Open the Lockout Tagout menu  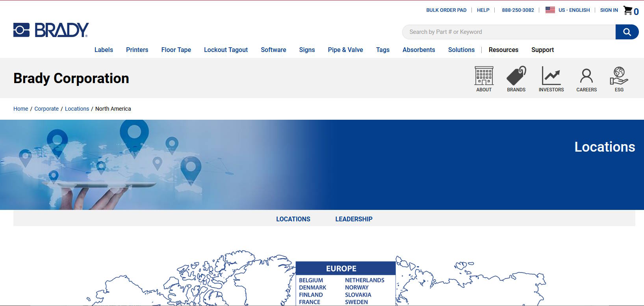[226, 50]
